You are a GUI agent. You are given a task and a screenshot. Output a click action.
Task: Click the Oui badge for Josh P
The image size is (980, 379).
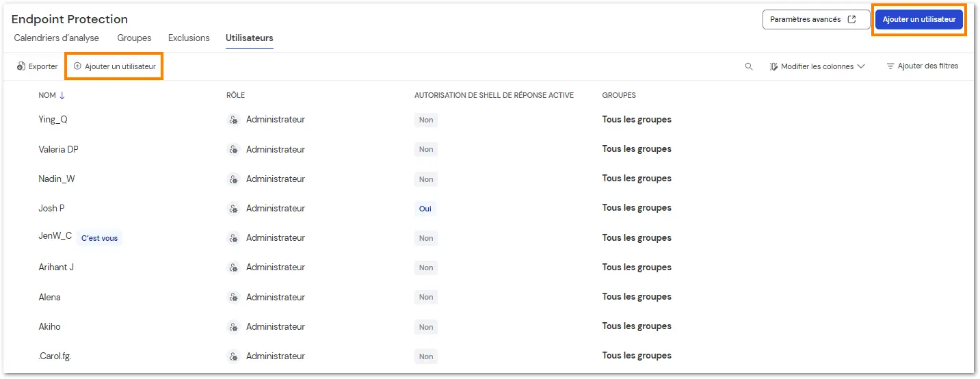tap(425, 209)
